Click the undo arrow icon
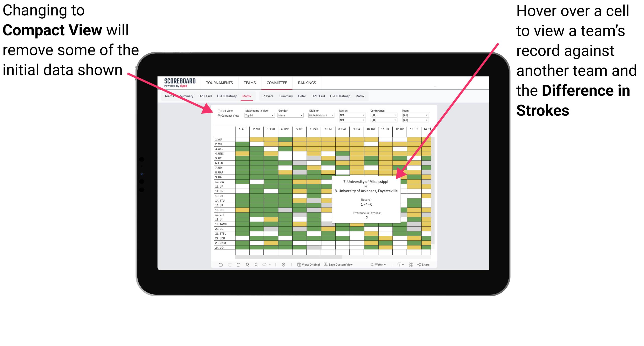This screenshot has height=346, width=644. click(x=217, y=266)
